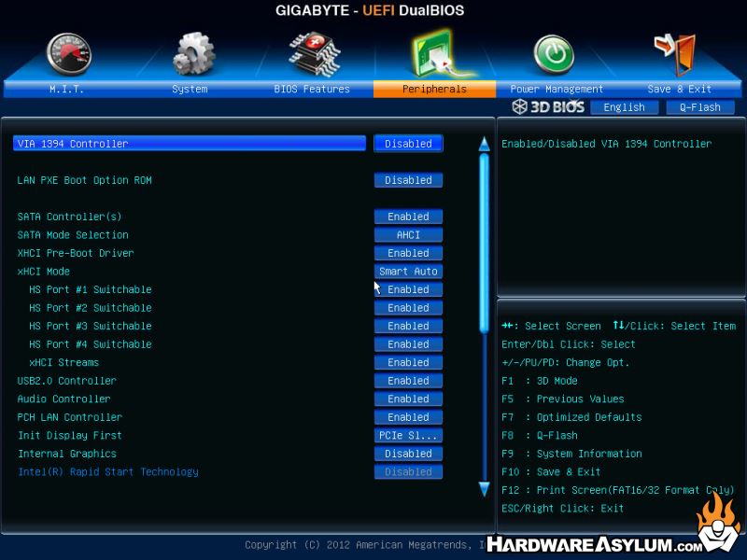Open Internal Graphics value dropdown
This screenshot has height=560, width=747.
click(408, 454)
